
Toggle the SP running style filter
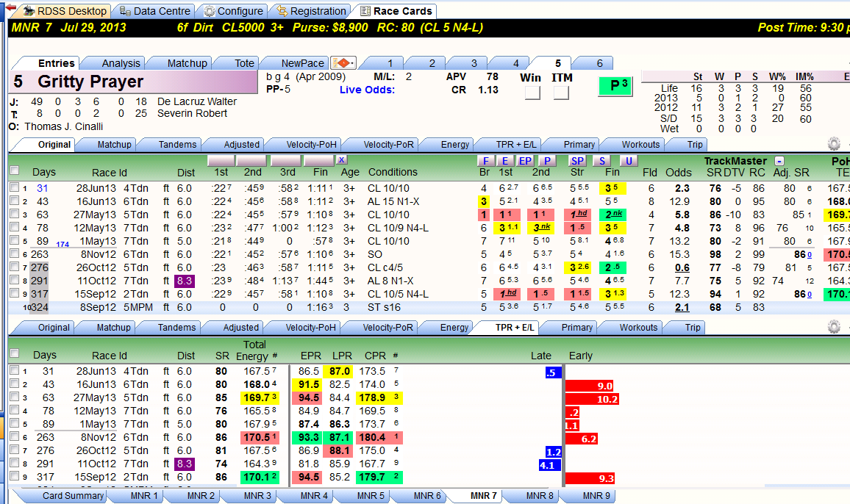[577, 161]
